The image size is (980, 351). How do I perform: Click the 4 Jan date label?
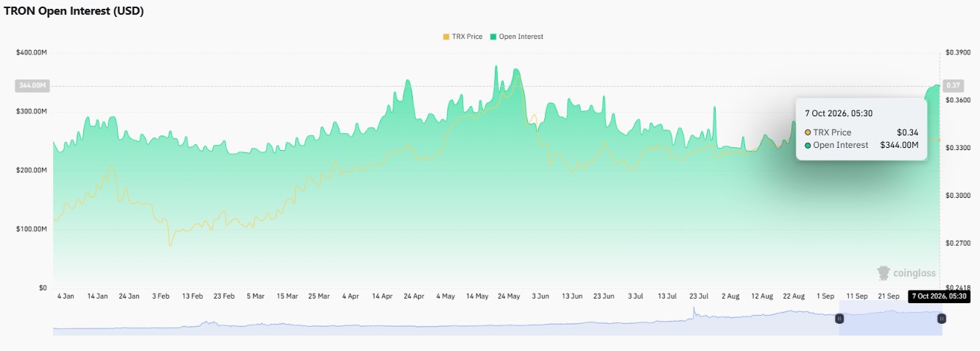tap(66, 296)
